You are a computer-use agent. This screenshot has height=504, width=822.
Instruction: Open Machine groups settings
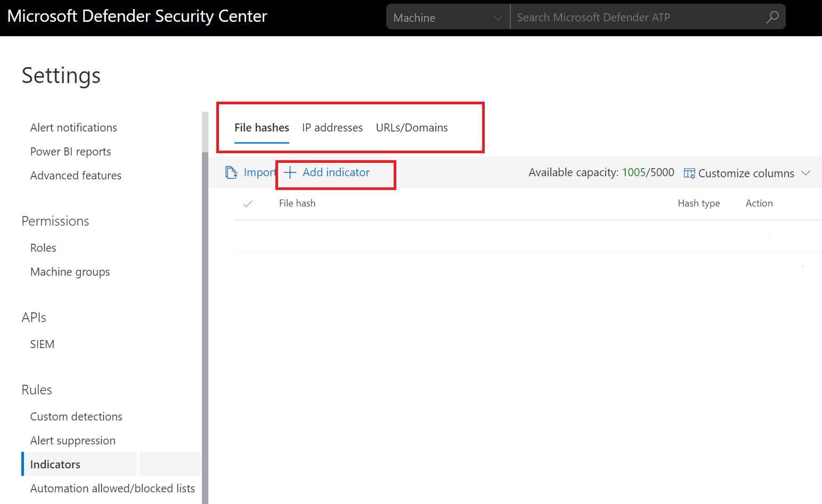[70, 272]
